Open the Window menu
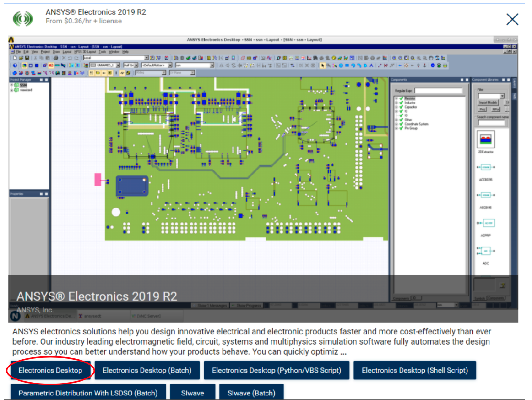Viewport: 532px width, 400px height. tap(114, 52)
